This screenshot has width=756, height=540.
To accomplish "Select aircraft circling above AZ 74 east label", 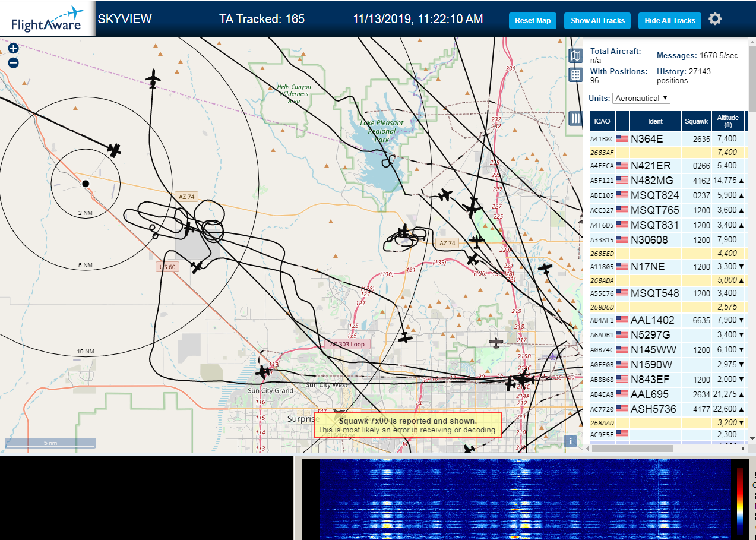I will coord(404,231).
